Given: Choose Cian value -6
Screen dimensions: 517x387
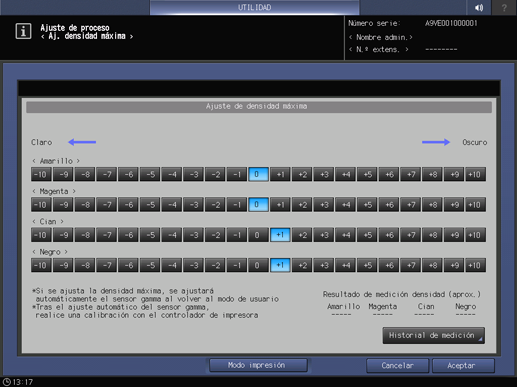Looking at the screenshot, I should [x=128, y=235].
